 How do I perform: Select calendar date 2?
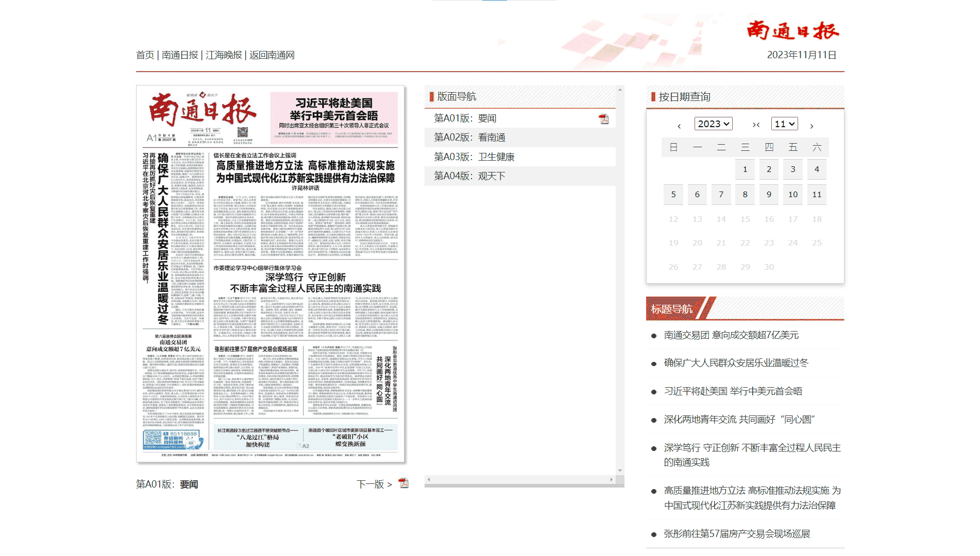pos(769,169)
